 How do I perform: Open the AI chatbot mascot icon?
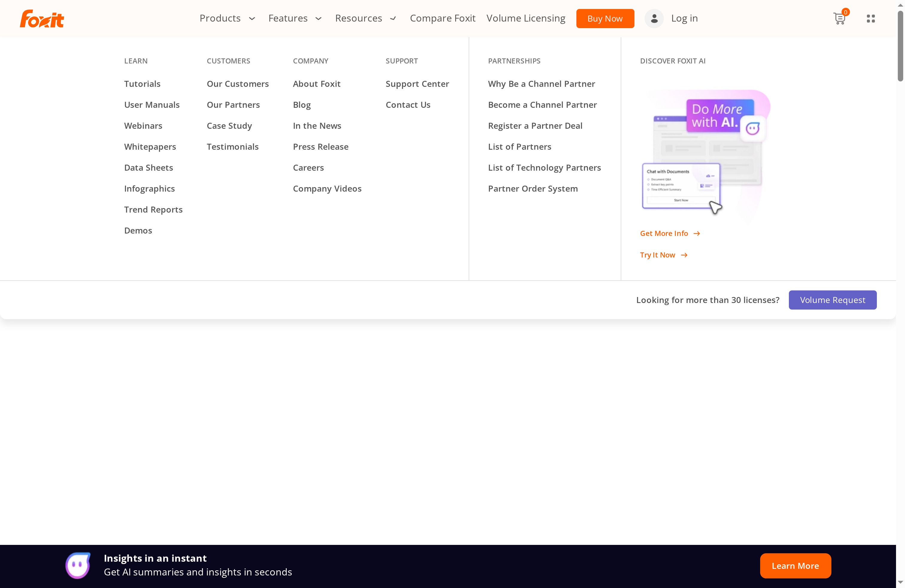coord(78,565)
